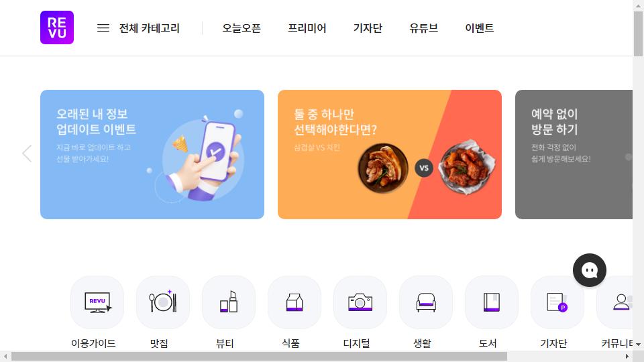644x362 pixels.
Task: Click the REVU purple logo
Action: pos(57,27)
